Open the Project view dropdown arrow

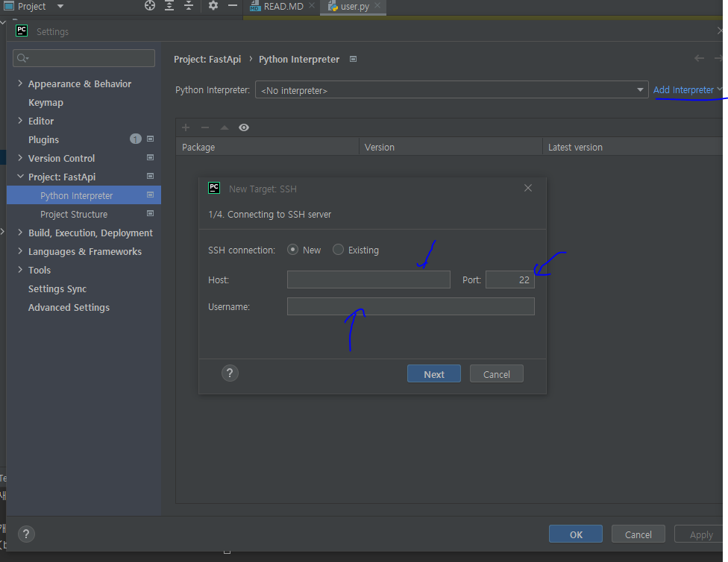coord(60,6)
